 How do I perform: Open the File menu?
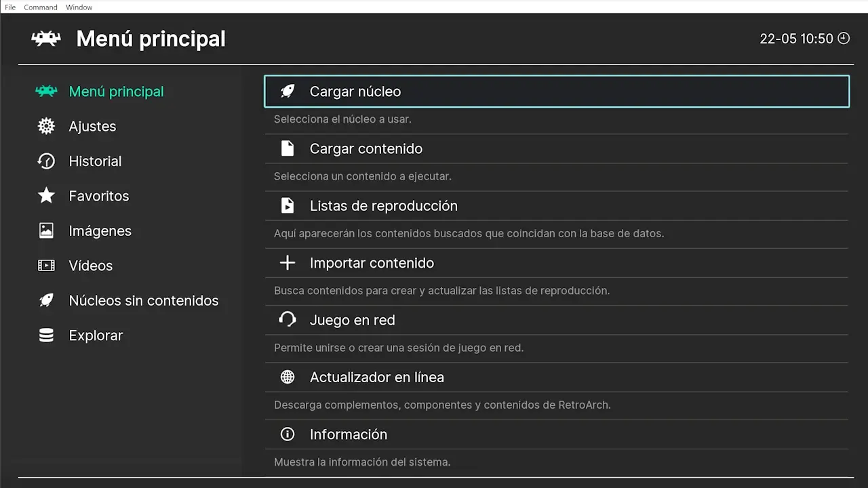[9, 7]
